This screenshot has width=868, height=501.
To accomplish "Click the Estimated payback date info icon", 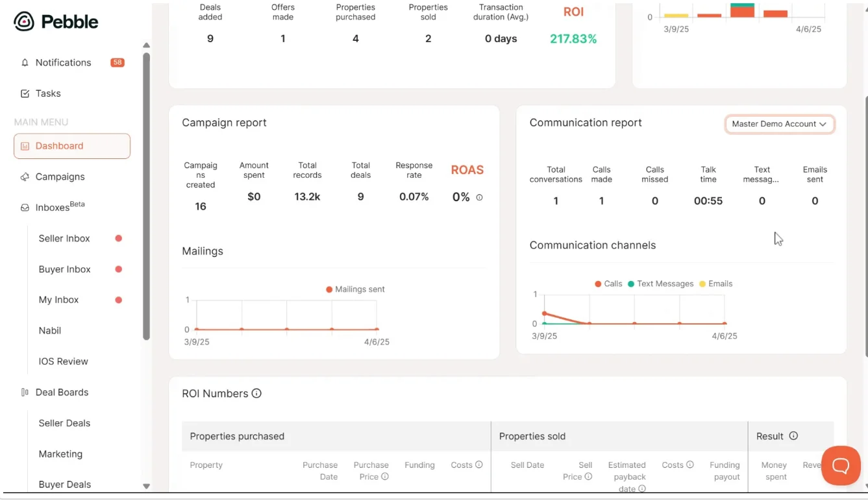I will (x=642, y=489).
